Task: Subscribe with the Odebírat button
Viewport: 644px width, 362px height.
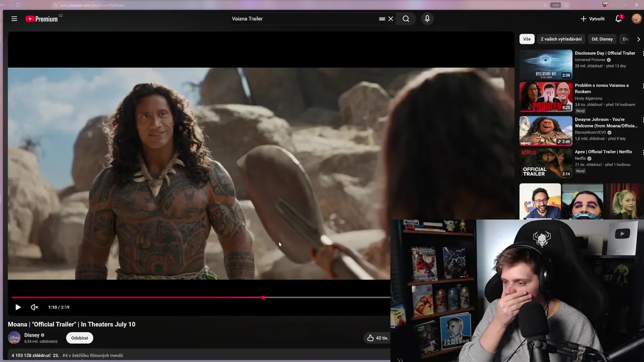Action: [x=79, y=338]
